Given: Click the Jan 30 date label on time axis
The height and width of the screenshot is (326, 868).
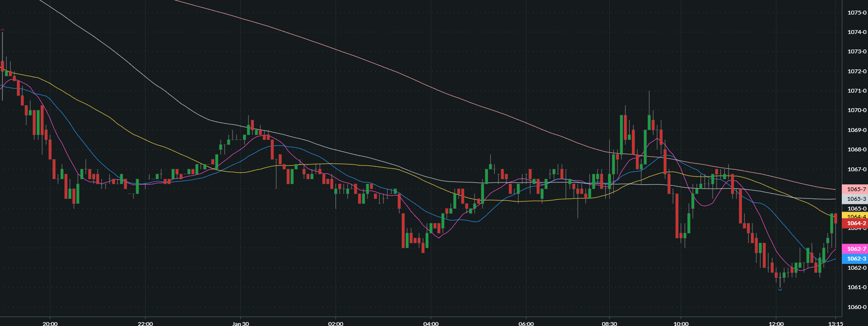Looking at the screenshot, I should pos(240,324).
